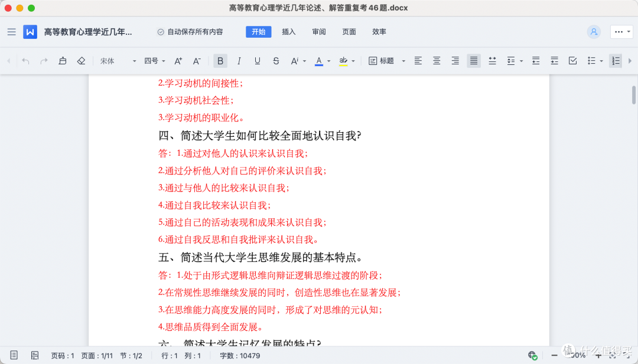Image resolution: width=638 pixels, height=364 pixels.
Task: Click the line spacing icon
Action: tap(511, 61)
